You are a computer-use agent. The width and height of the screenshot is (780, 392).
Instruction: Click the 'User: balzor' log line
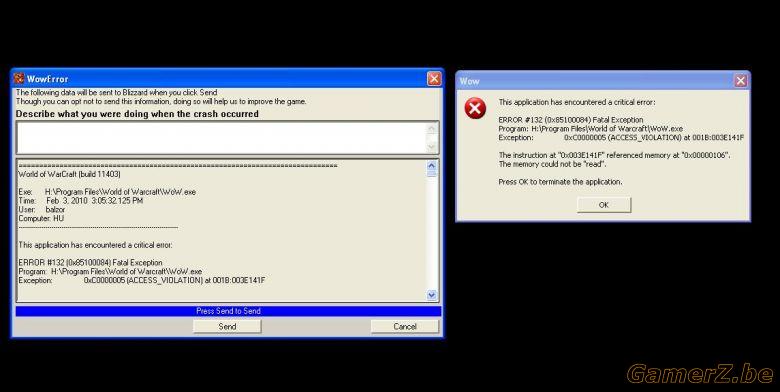pos(42,209)
